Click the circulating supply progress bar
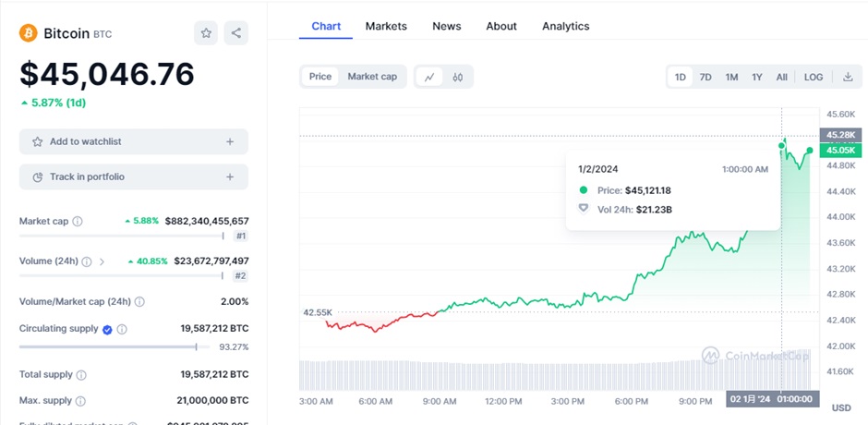The height and width of the screenshot is (425, 868). 108,346
